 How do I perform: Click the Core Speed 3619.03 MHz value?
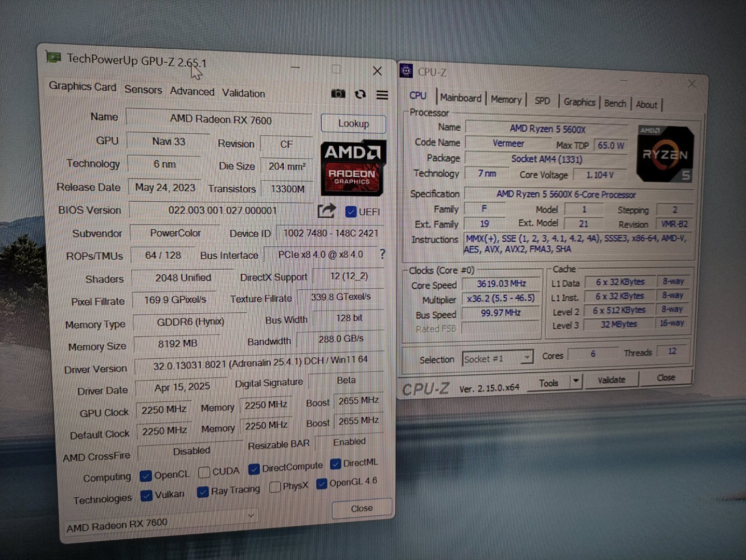[x=501, y=284]
